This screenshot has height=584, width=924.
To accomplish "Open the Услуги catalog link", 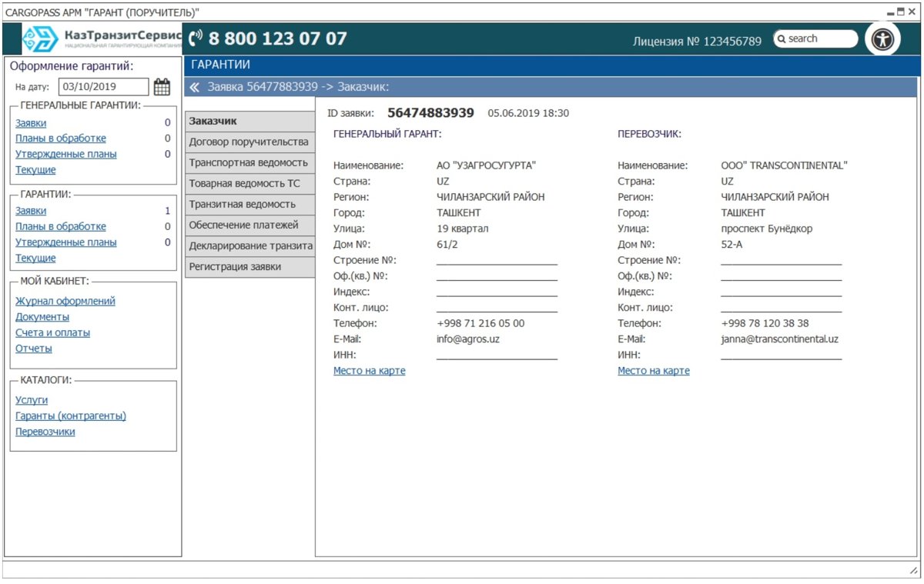I will [x=32, y=400].
